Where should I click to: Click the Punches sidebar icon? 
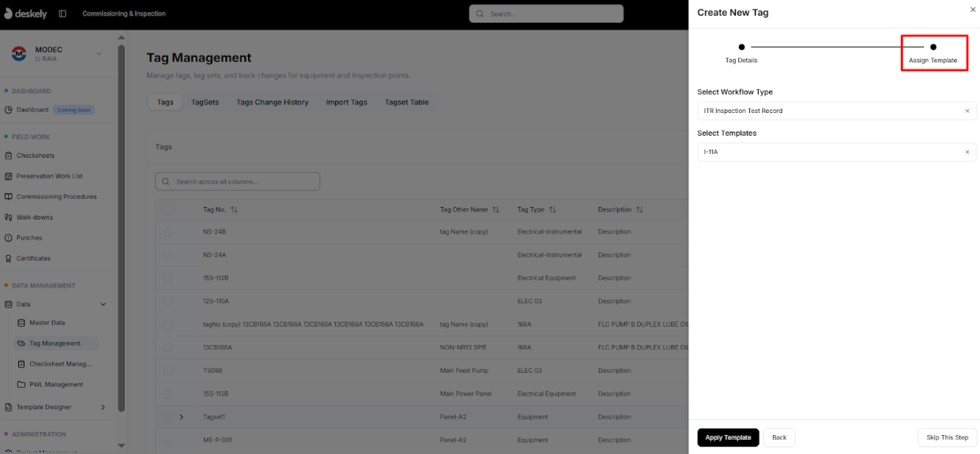9,238
